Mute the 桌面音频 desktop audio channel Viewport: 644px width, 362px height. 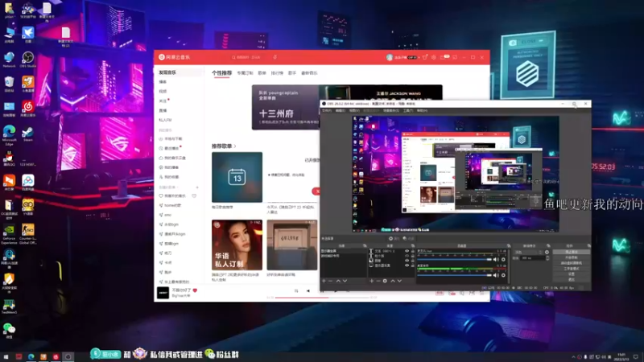point(496,275)
